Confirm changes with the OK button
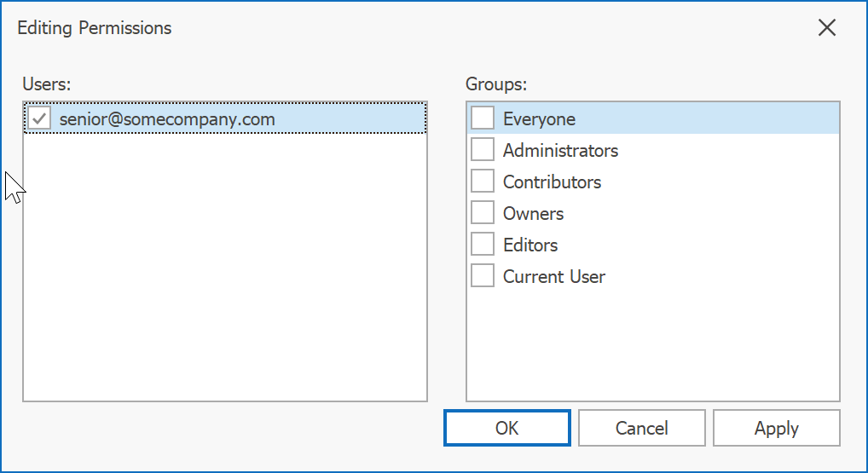 pyautogui.click(x=506, y=428)
